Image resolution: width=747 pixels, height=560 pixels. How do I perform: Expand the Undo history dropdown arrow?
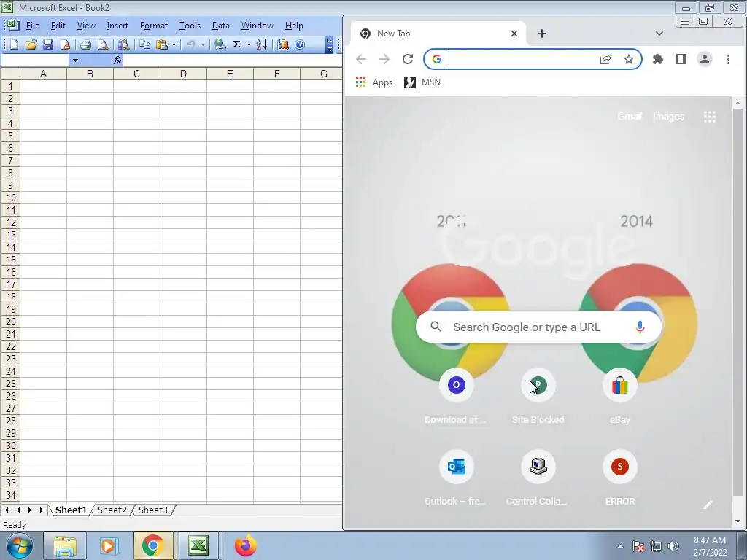[x=203, y=44]
